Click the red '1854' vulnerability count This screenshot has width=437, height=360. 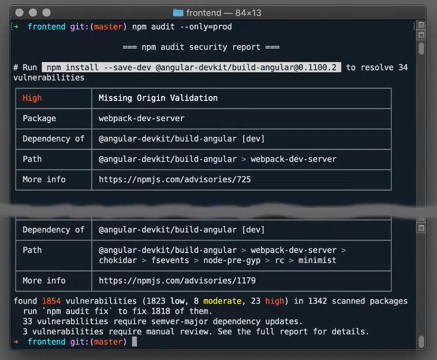[51, 301]
